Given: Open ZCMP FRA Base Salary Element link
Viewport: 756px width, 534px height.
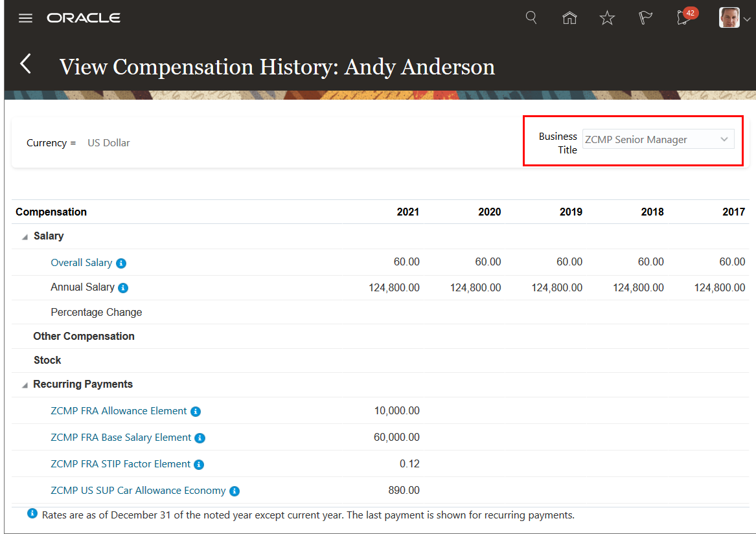Looking at the screenshot, I should click(121, 438).
